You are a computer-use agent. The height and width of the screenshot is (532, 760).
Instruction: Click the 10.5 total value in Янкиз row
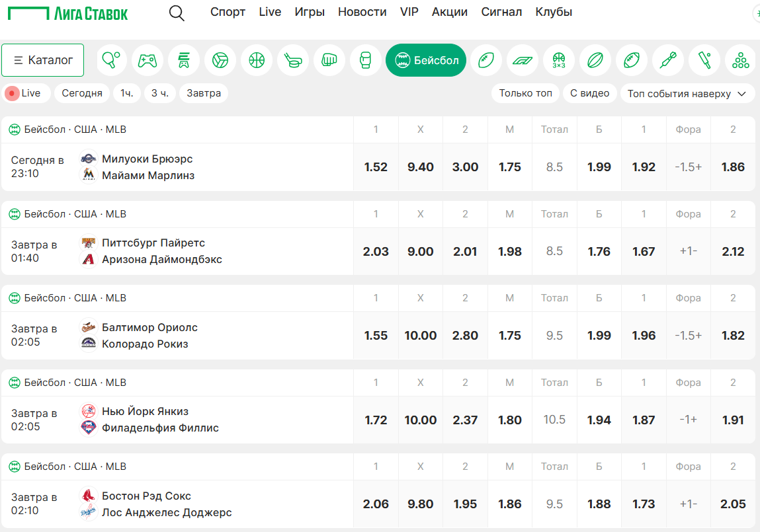point(554,419)
